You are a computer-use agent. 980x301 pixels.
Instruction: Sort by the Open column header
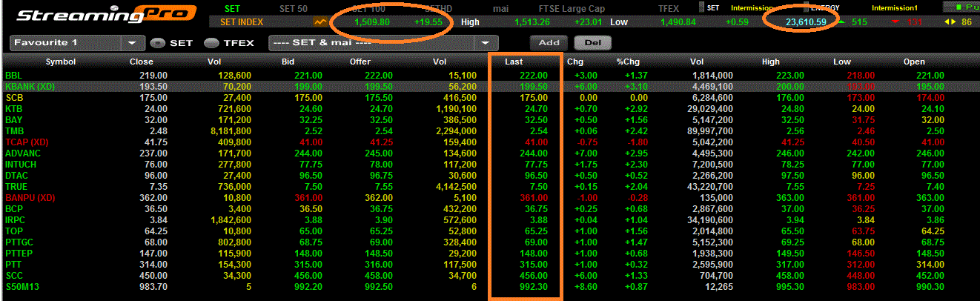(914, 62)
